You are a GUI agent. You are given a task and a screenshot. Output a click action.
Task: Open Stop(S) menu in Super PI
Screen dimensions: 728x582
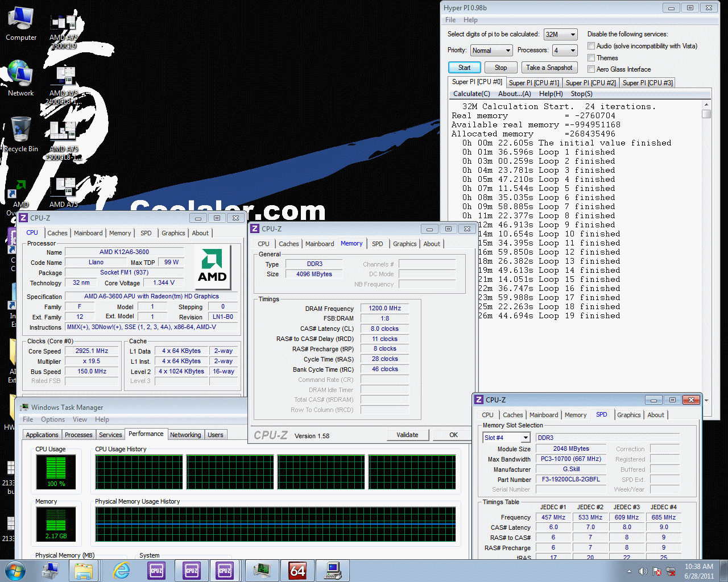click(x=581, y=94)
